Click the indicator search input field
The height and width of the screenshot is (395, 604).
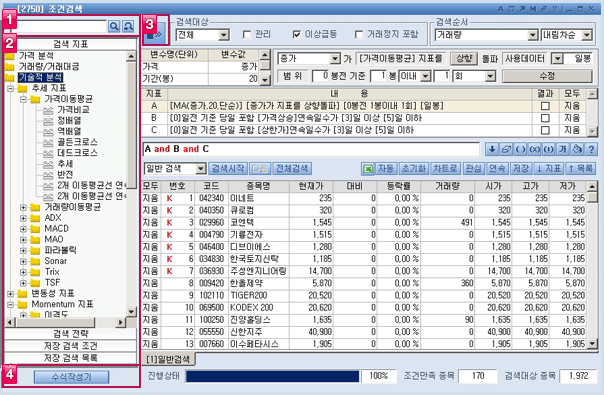pyautogui.click(x=61, y=27)
